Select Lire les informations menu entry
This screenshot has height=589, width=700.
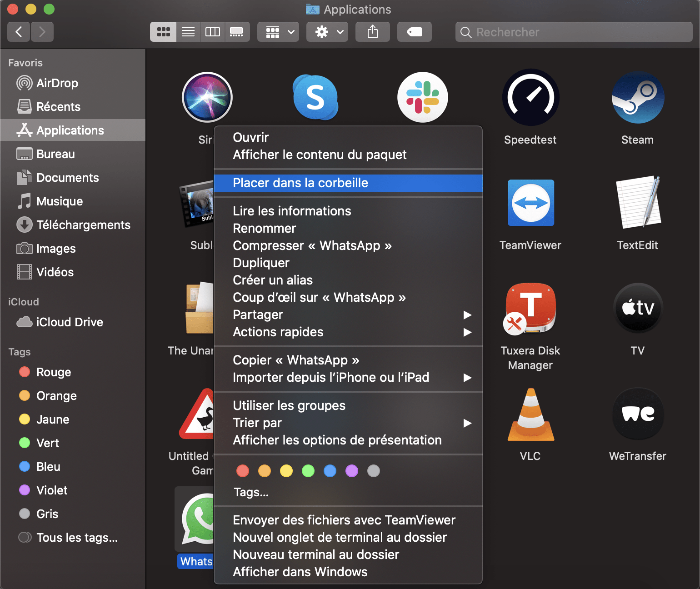pyautogui.click(x=292, y=211)
